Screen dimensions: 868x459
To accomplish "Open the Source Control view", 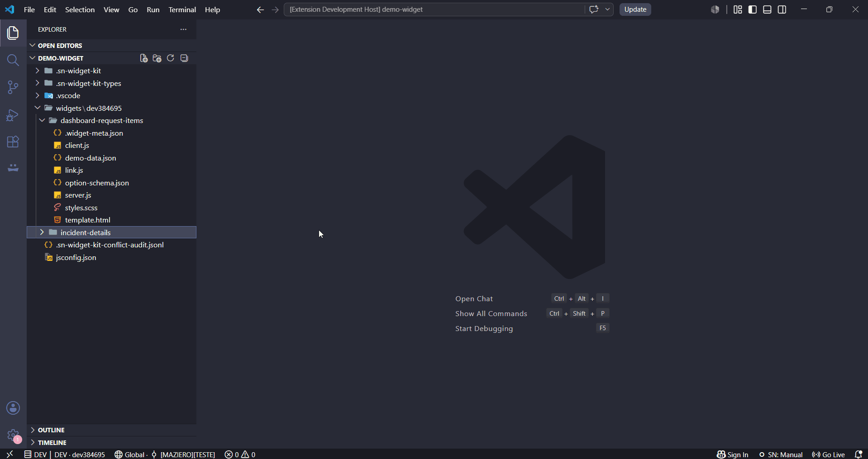I will tap(13, 87).
